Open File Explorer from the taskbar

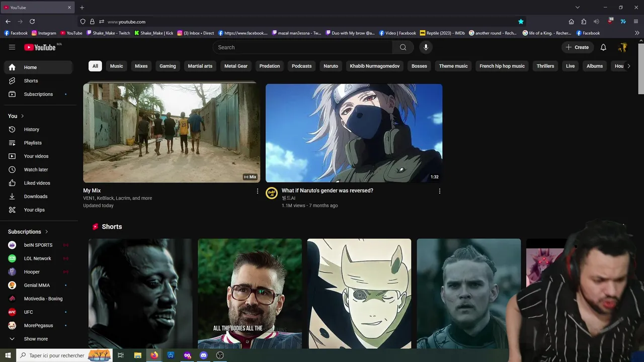[137, 355]
